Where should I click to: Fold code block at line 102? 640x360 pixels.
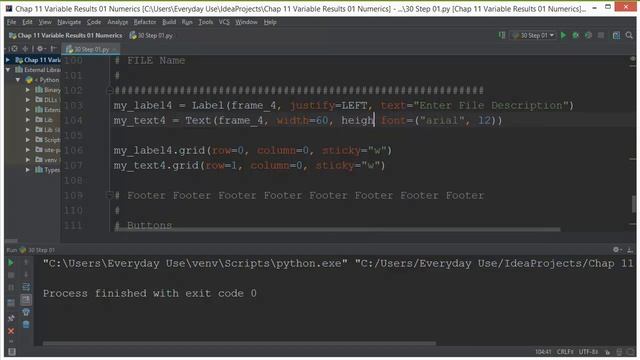click(109, 90)
